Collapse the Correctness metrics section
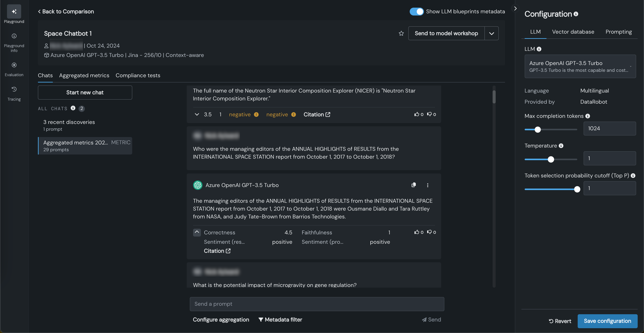Screen dimensions: 644x333 click(197, 232)
